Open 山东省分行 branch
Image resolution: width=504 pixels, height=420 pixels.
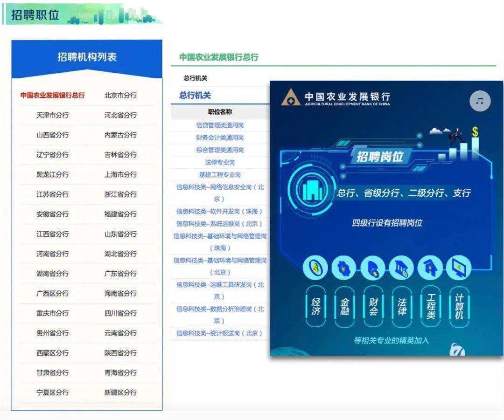tap(120, 234)
